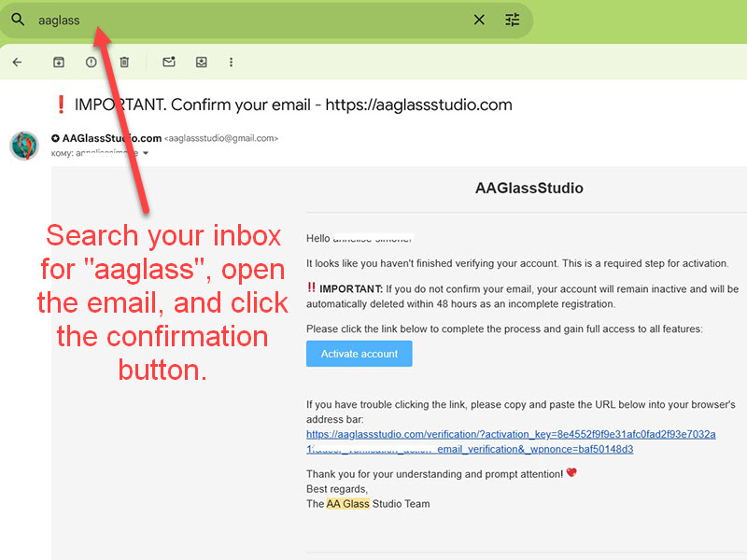747x560 pixels.
Task: Open the three-dot More options menu
Action: click(232, 63)
